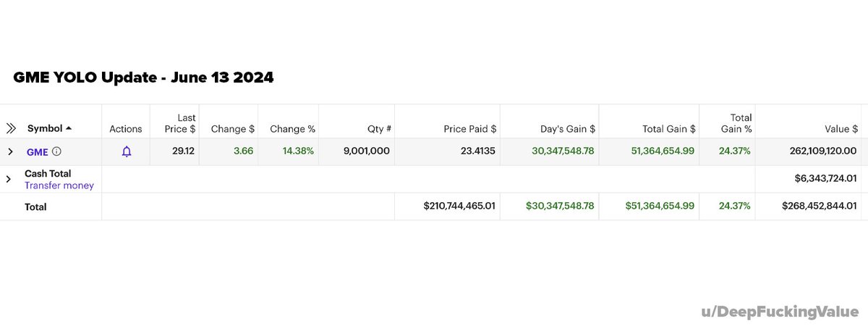Sort by Change $ column header
868x326 pixels.
(233, 129)
